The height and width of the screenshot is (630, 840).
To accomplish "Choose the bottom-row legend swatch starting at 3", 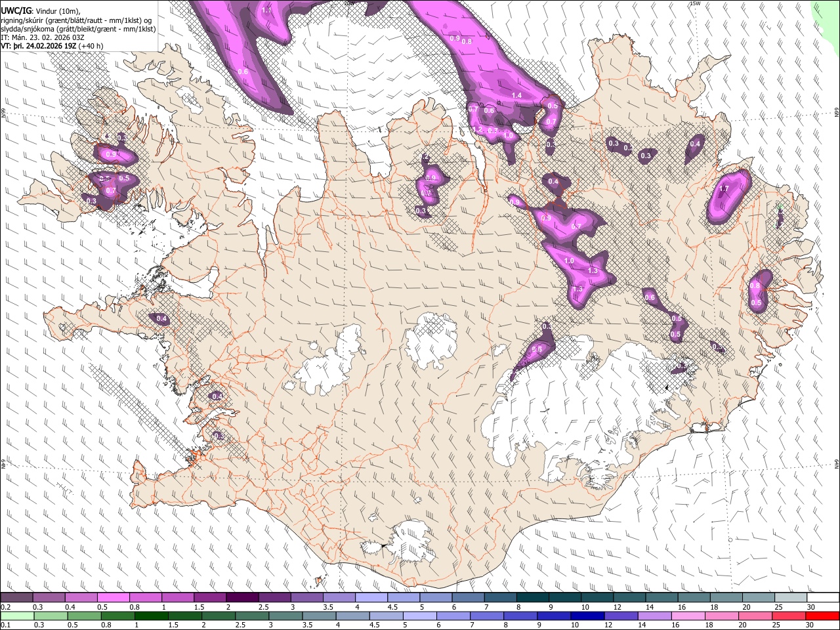I will pos(285,616).
